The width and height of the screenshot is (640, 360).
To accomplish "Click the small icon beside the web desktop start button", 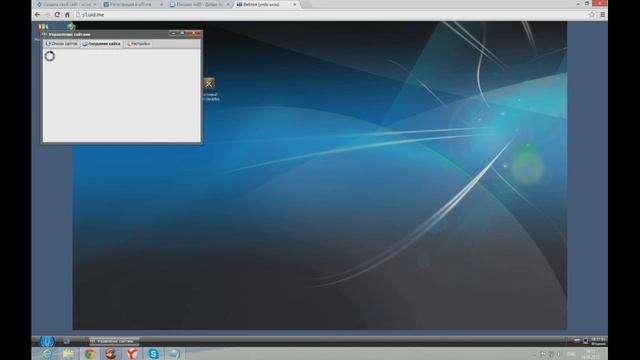I will point(67,341).
